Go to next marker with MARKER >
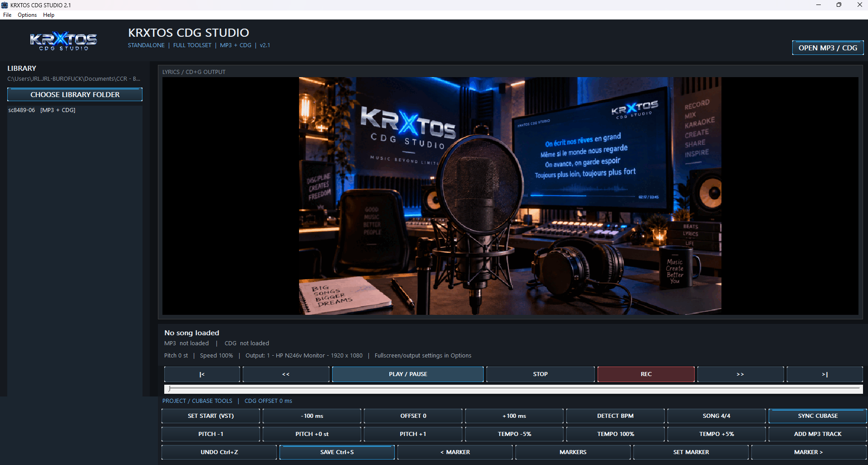Screen dimensions: 868x465 (x=809, y=452)
